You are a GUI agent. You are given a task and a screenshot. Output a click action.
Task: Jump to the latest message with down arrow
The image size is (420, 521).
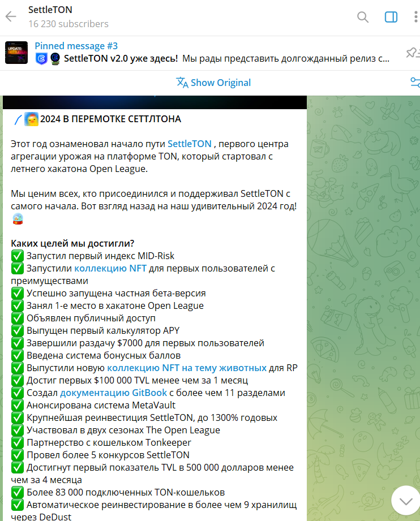[405, 501]
